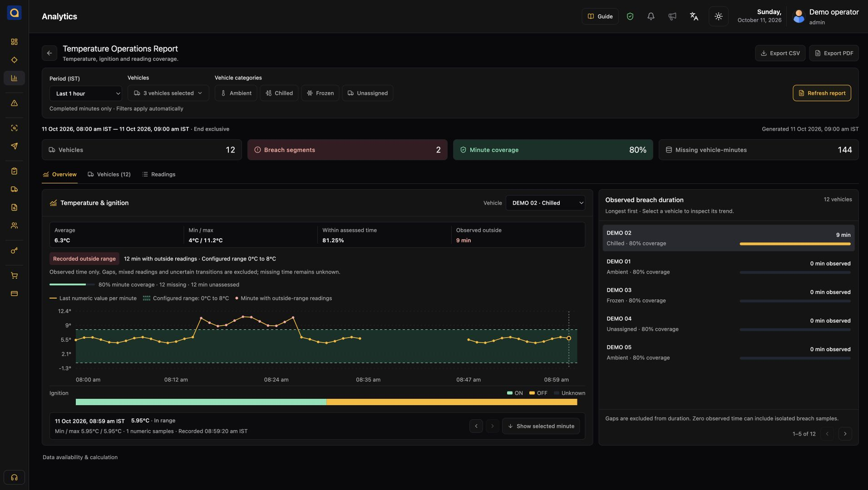Open the paper plane dispatch sidebar icon
Viewport: 868px width, 490px height.
(14, 146)
